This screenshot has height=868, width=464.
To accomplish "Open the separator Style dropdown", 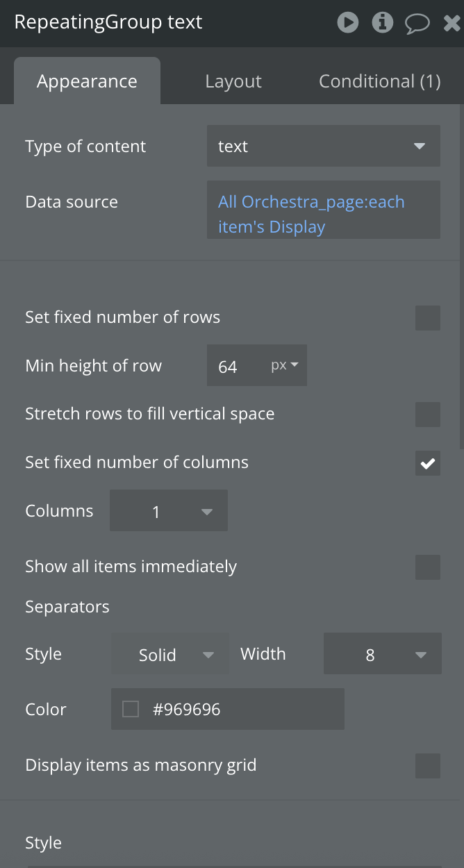I will 169,654.
